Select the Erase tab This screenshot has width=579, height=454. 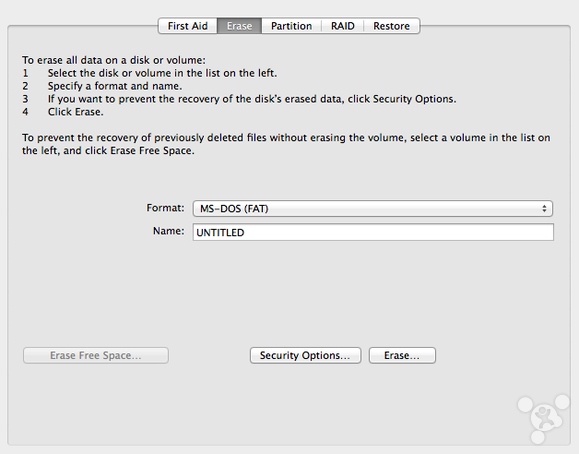point(239,26)
